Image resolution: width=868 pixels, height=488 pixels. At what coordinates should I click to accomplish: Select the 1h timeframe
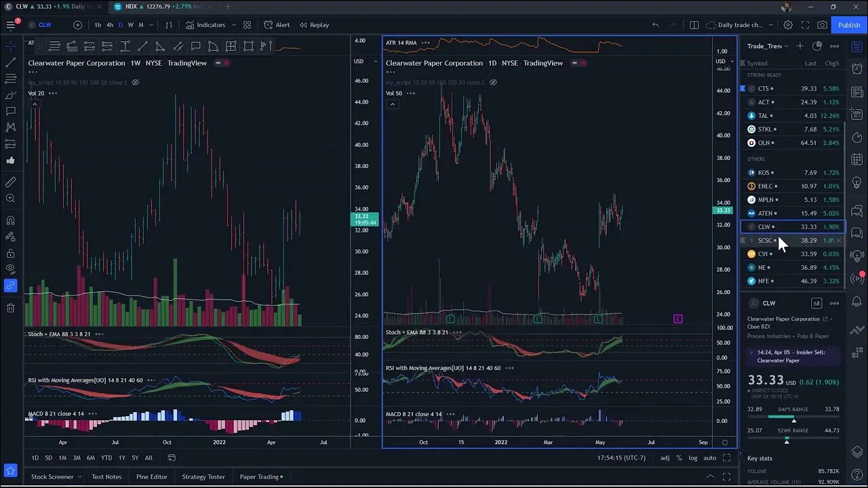98,25
